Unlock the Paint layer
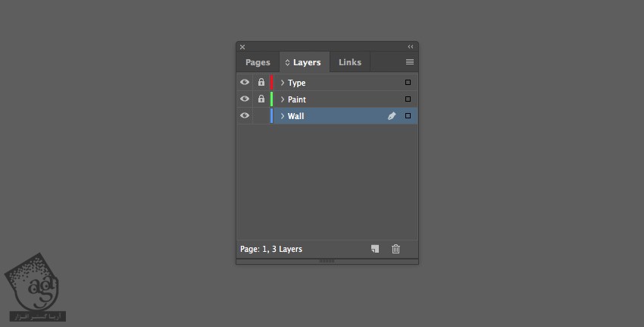This screenshot has width=644, height=327. point(261,99)
